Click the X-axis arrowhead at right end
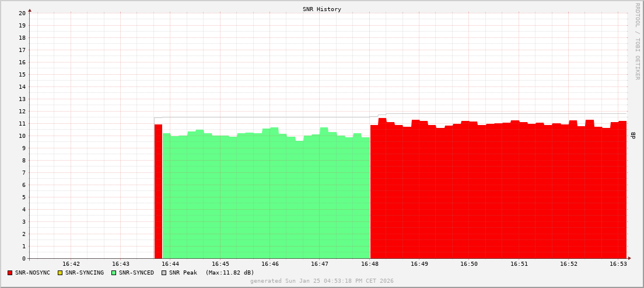The image size is (644, 288). pos(629,258)
